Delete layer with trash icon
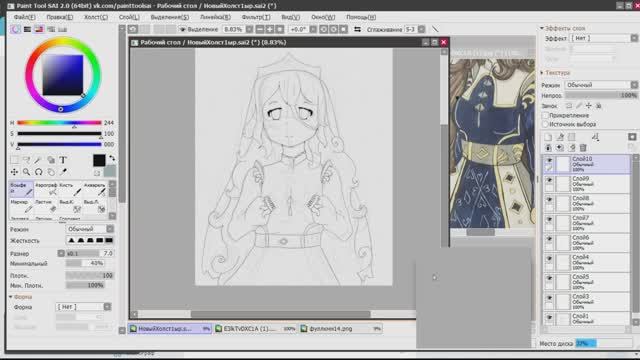The height and width of the screenshot is (360, 640). [583, 148]
